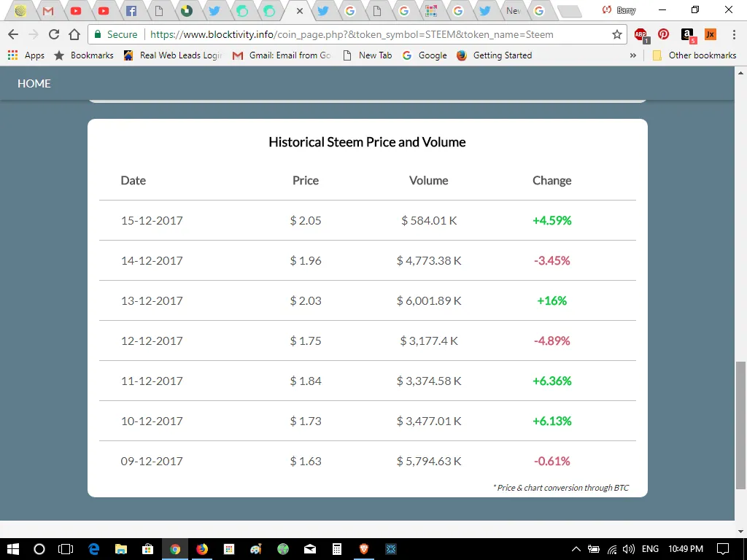Open the Windows Start menu
Viewport: 747px width, 560px height.
[13, 549]
